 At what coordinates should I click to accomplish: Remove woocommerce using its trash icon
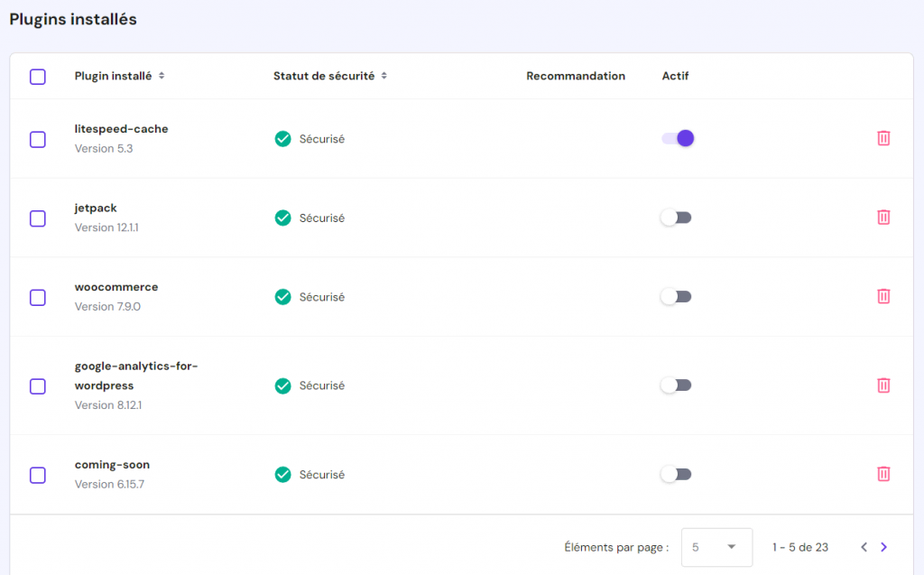coord(883,296)
